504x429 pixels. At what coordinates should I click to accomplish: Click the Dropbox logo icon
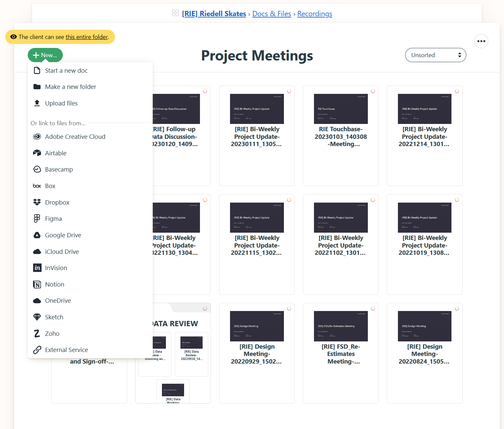tap(37, 202)
